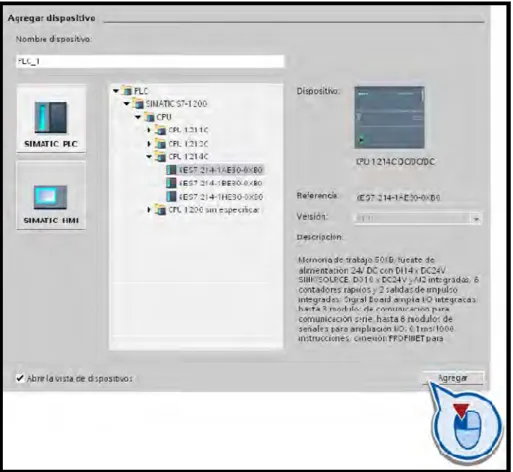Screen dimensions: 513x472
Task: Click the PLC root folder icon
Action: (127, 91)
